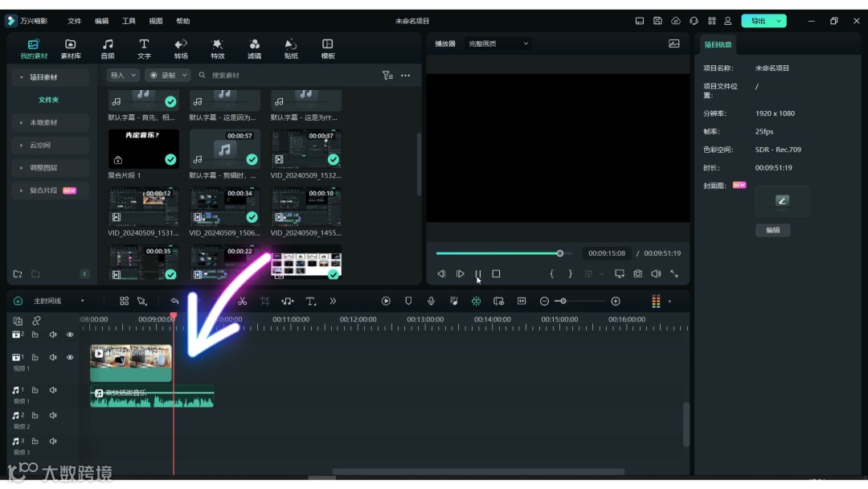The width and height of the screenshot is (868, 489).
Task: Toggle the green auto-snap icon
Action: click(476, 301)
